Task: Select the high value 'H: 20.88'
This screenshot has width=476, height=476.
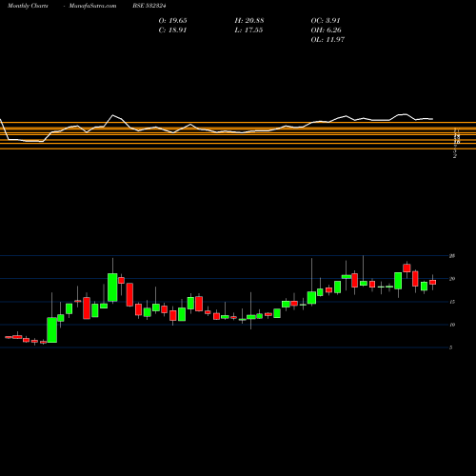Action: click(249, 21)
